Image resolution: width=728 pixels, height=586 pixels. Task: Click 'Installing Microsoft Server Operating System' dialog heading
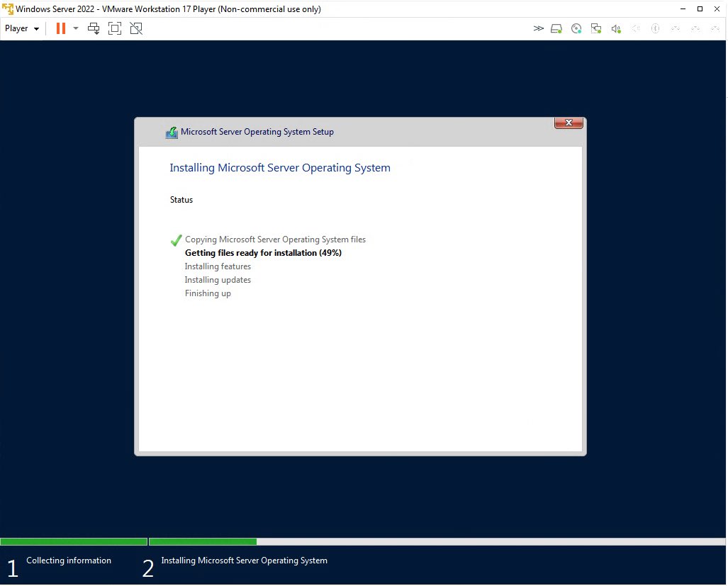pyautogui.click(x=280, y=168)
